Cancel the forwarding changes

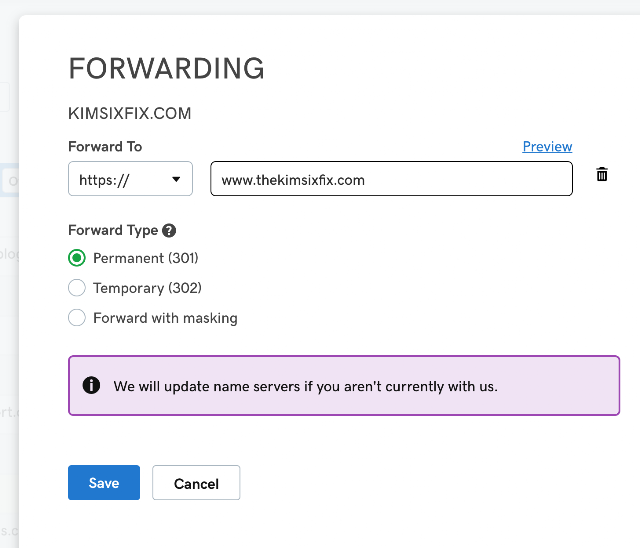pyautogui.click(x=196, y=482)
